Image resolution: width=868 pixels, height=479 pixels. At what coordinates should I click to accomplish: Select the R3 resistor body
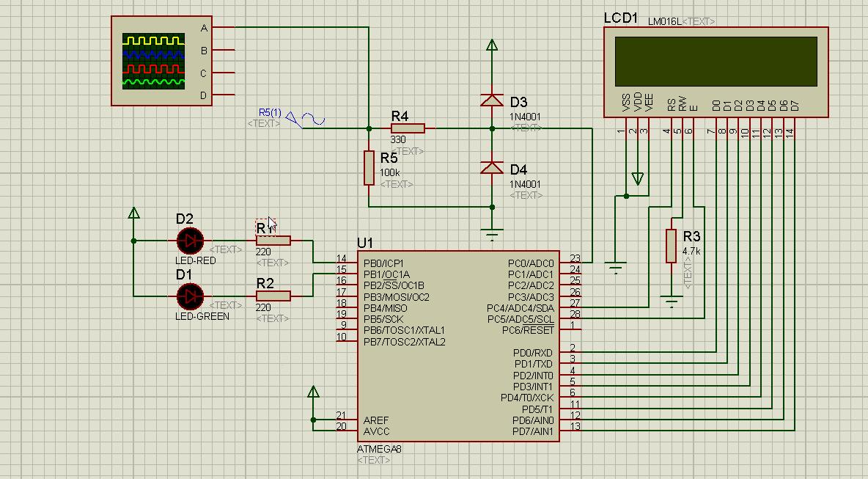[x=671, y=245]
